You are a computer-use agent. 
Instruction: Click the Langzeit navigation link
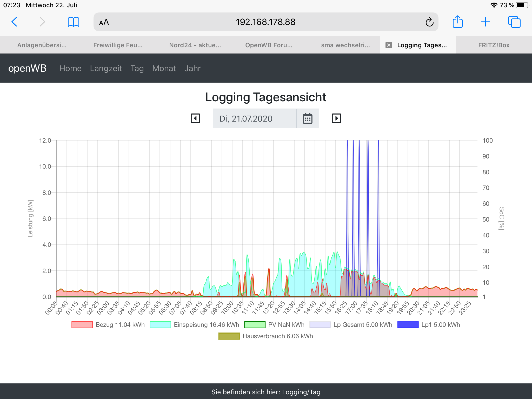106,68
